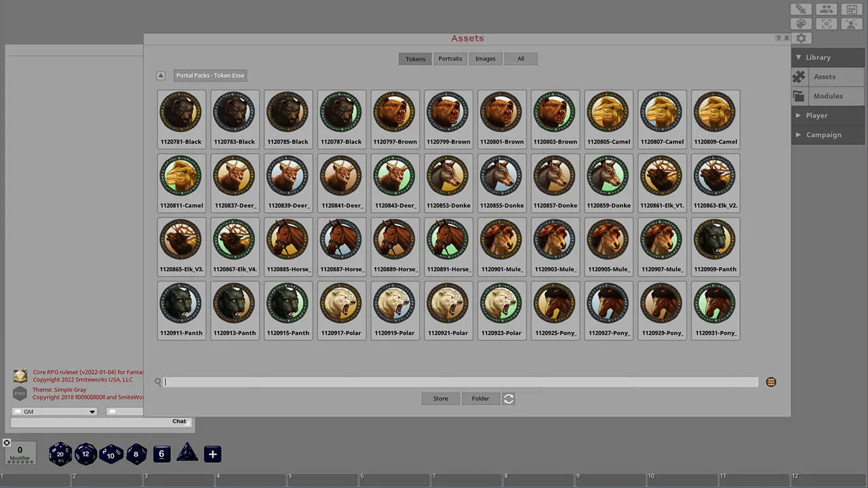Expand the Player section
Image resolution: width=868 pixels, height=488 pixels.
coord(827,115)
